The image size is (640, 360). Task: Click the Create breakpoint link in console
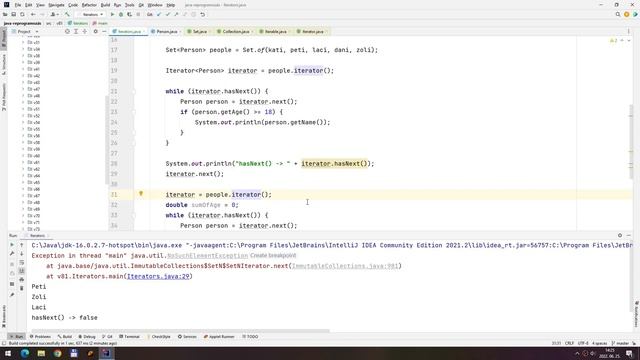(273, 256)
